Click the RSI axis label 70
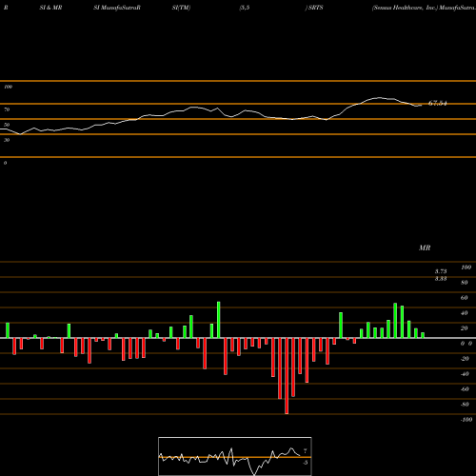Image resolution: width=476 pixels, height=476 pixels. click(x=7, y=109)
